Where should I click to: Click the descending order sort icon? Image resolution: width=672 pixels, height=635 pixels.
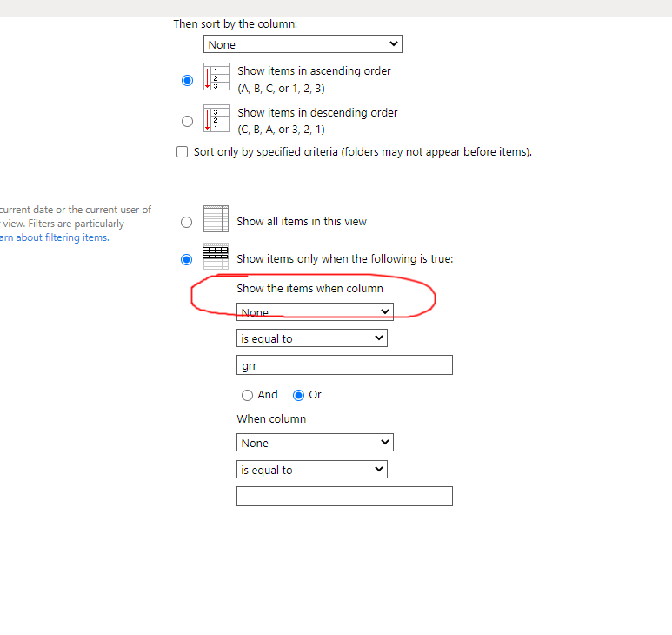(x=216, y=118)
